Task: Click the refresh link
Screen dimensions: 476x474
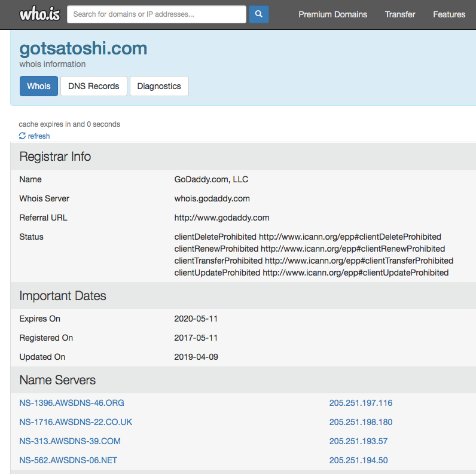Action: pyautogui.click(x=39, y=136)
